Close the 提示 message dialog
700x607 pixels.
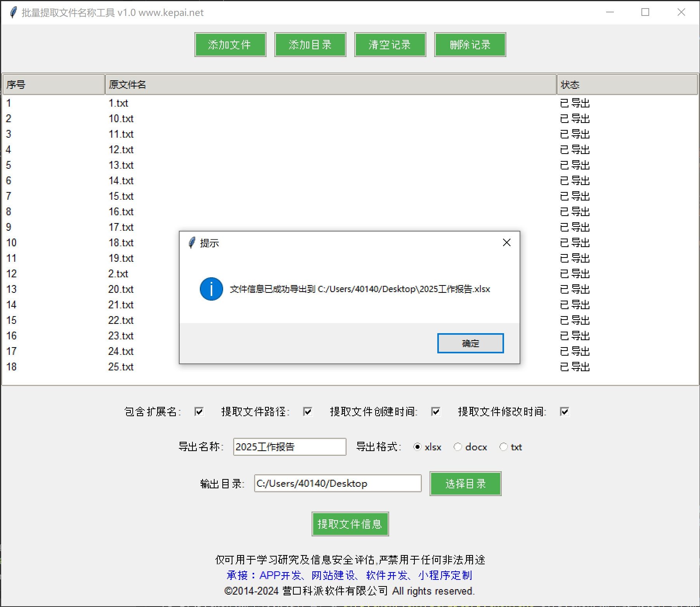coord(506,242)
